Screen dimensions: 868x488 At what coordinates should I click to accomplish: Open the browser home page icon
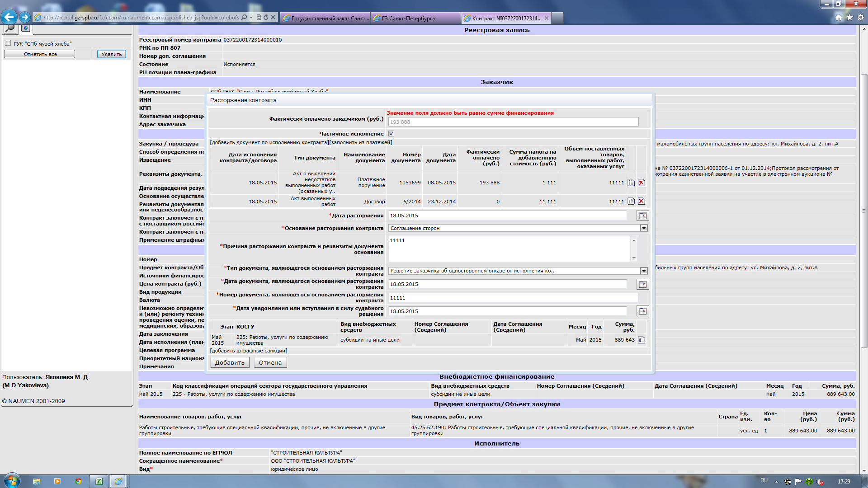pos(839,17)
